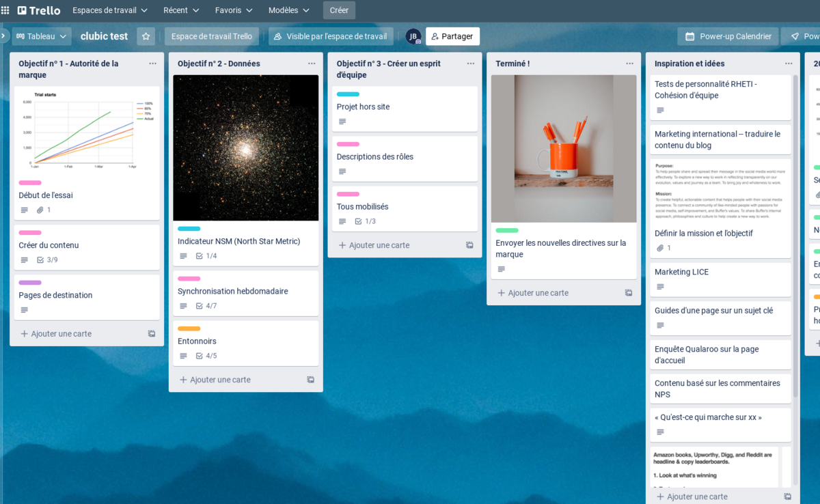
Task: Open list actions for Objectif n° 3
Action: pos(471,64)
